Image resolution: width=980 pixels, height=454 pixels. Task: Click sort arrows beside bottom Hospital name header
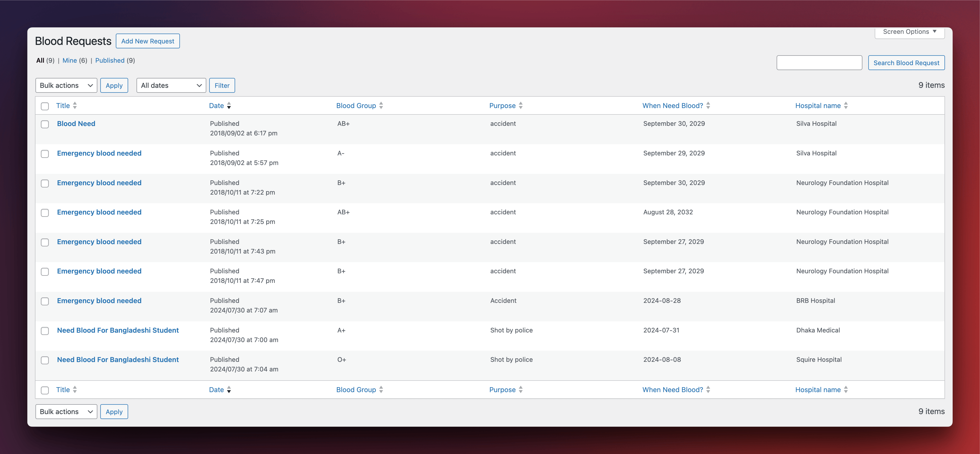click(x=846, y=389)
